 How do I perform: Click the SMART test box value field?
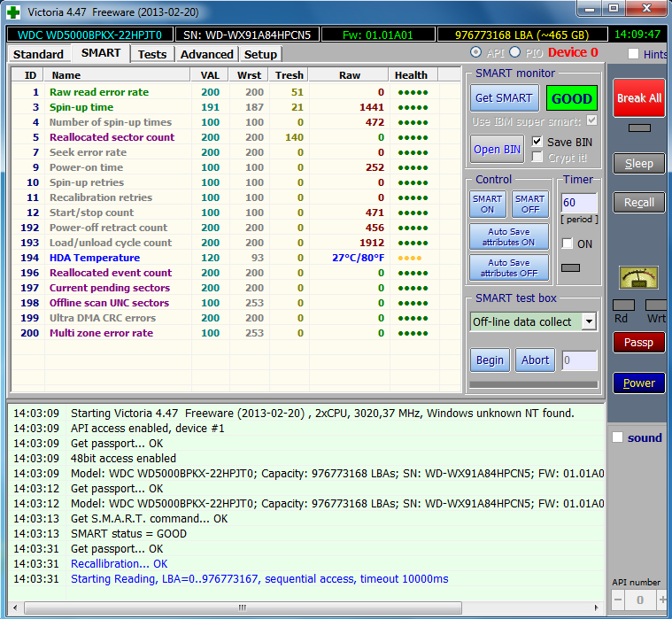(x=579, y=360)
